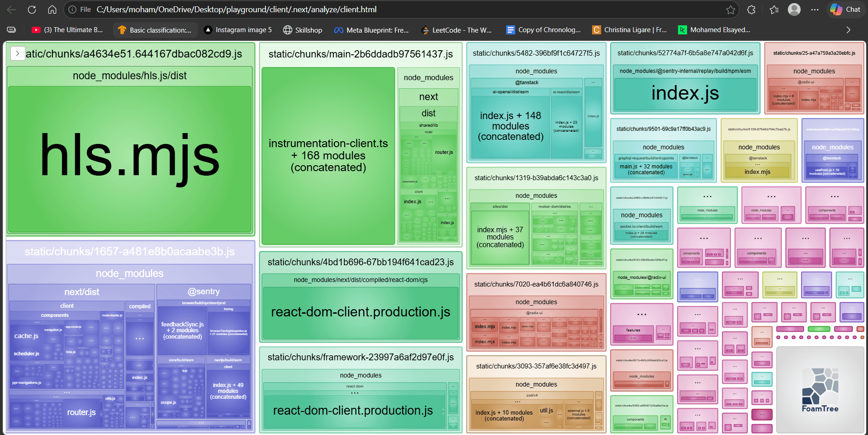Select scheduler.js in the client folder
This screenshot has height=435, width=868.
coord(26,354)
